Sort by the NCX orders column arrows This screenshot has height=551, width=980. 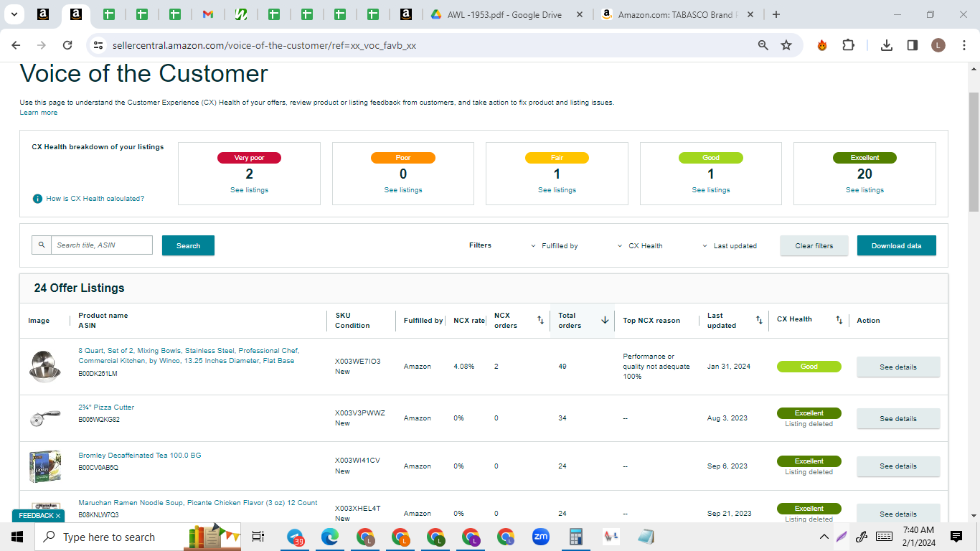click(540, 320)
